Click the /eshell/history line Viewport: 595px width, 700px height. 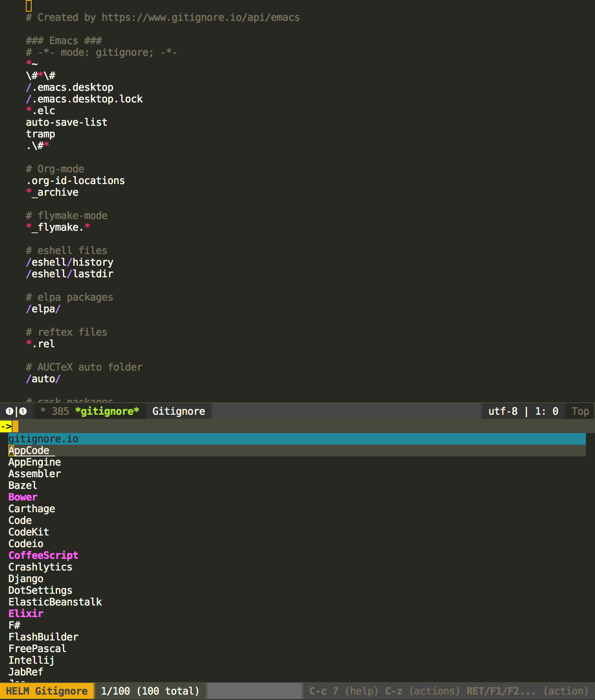70,262
